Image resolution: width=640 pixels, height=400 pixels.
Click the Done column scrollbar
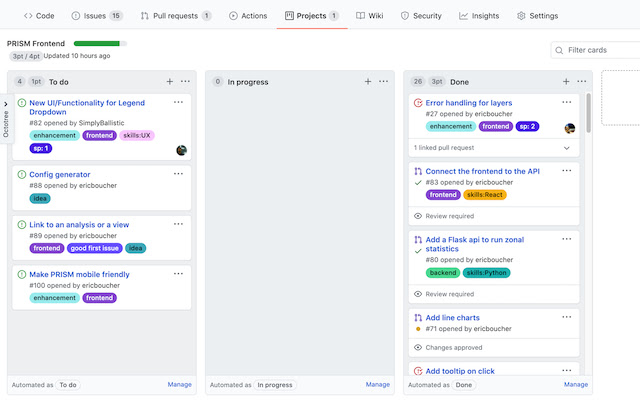tap(588, 113)
